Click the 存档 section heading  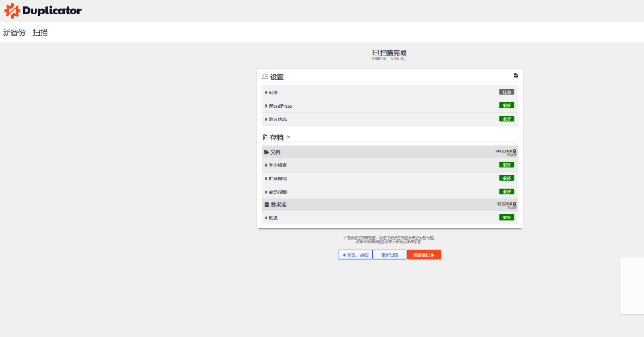pyautogui.click(x=277, y=137)
